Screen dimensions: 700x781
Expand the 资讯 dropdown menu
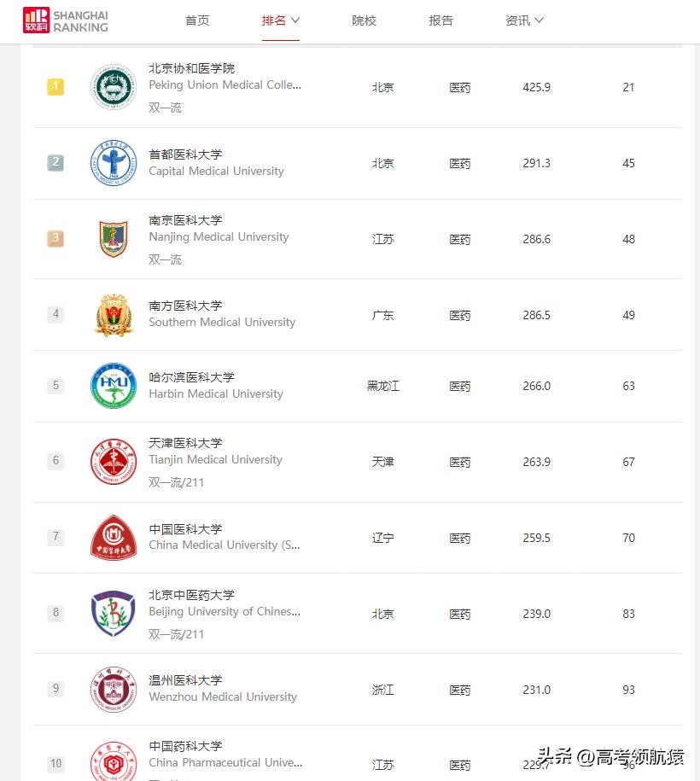pos(524,20)
